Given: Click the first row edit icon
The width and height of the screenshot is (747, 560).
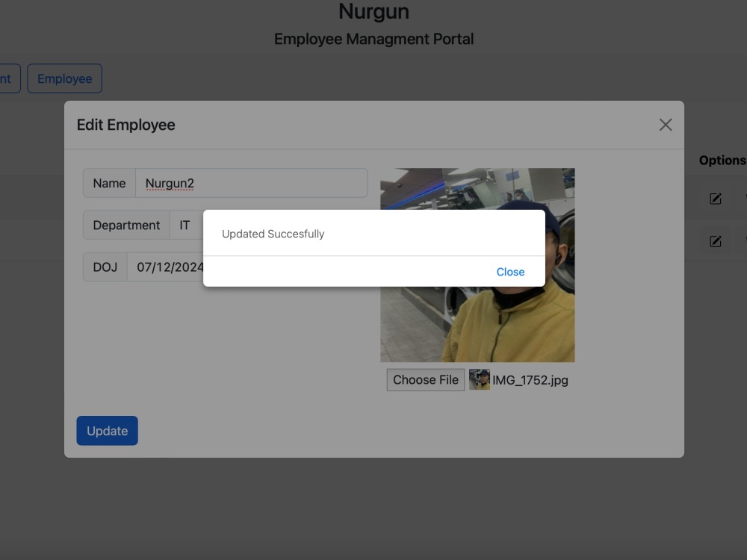Looking at the screenshot, I should click(x=715, y=199).
